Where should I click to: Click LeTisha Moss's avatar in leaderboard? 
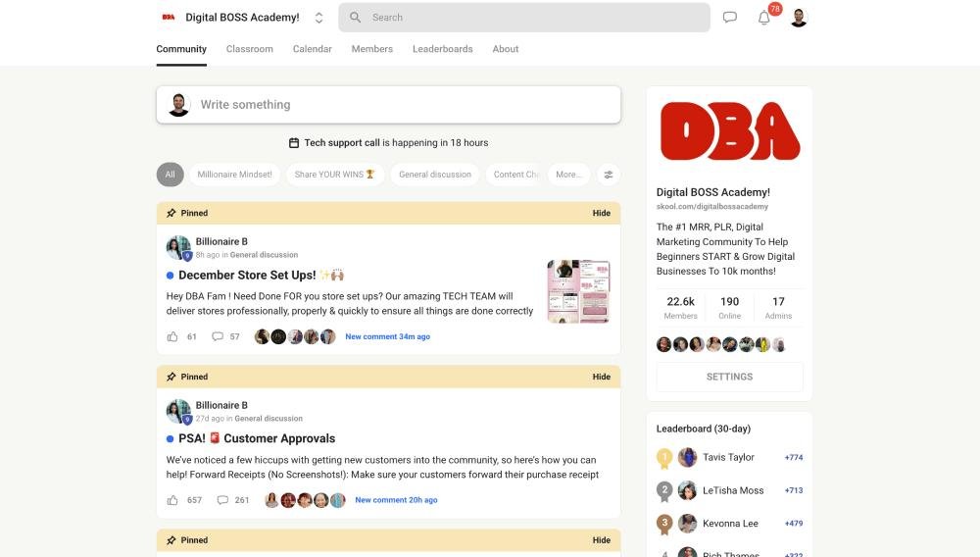[688, 490]
